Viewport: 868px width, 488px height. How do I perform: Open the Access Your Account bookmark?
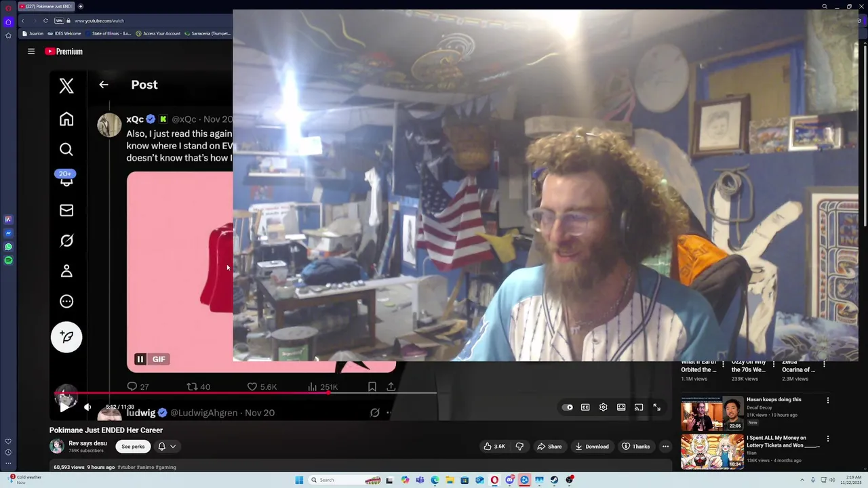[158, 33]
